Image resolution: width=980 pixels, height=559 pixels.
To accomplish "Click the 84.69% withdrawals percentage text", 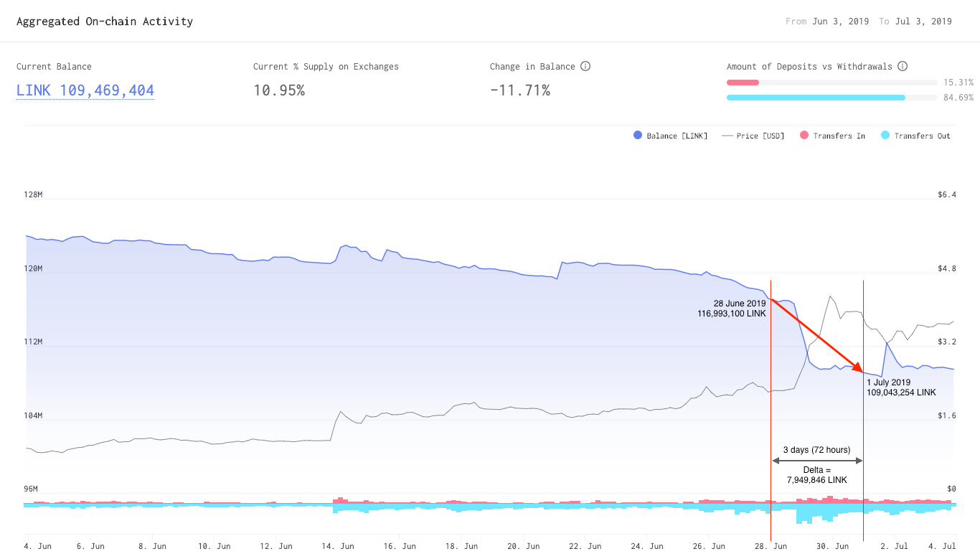I will [x=958, y=98].
